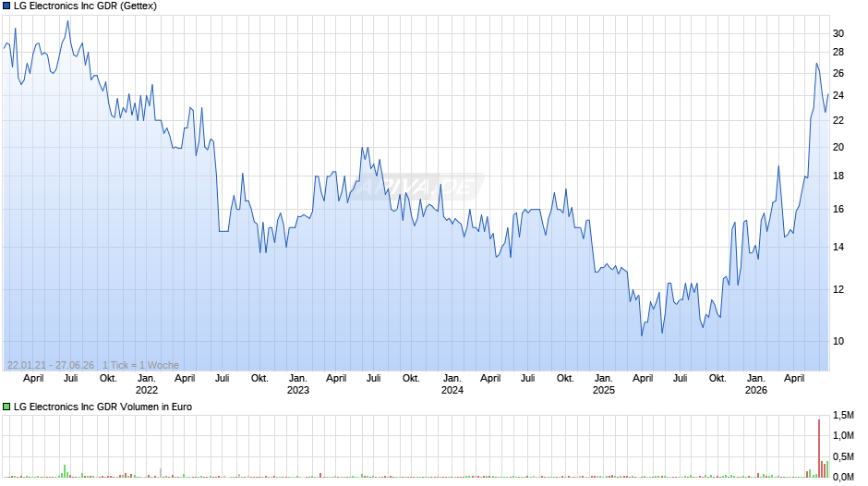Click the year label 2022 on time axis

tap(147, 390)
